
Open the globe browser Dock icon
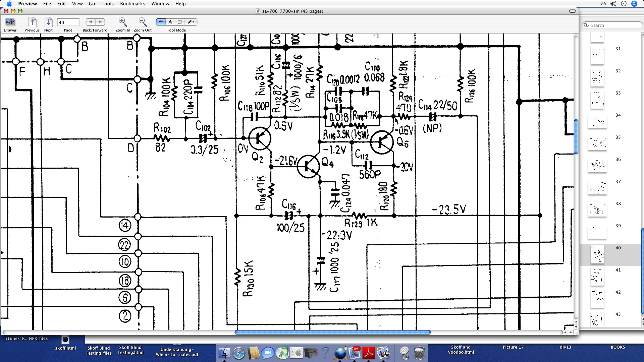coord(340,353)
